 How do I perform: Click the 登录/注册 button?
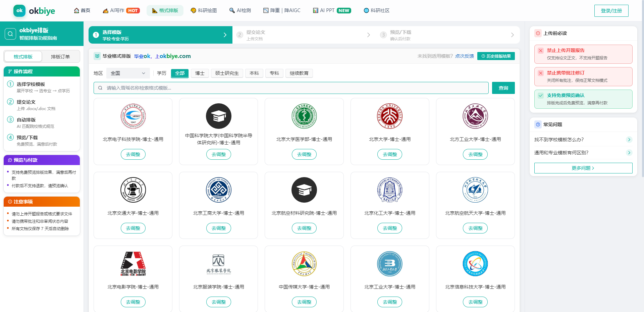click(611, 11)
